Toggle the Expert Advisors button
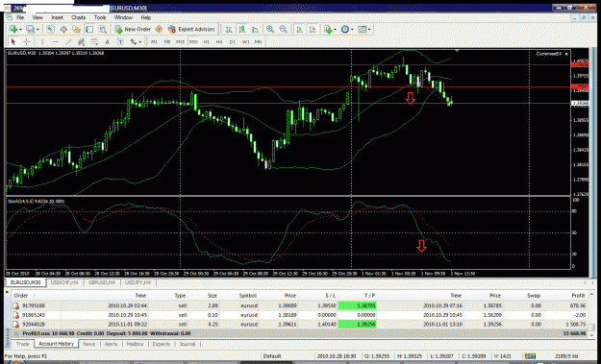This screenshot has width=601, height=364. [x=191, y=29]
